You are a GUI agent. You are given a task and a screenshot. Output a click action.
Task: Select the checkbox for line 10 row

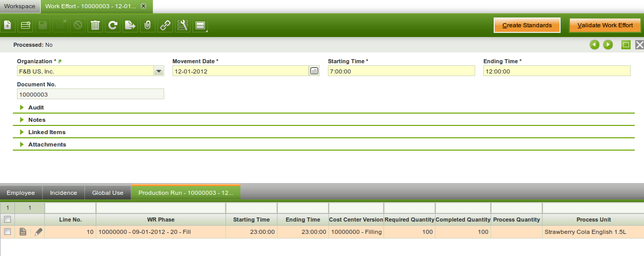coord(7,232)
